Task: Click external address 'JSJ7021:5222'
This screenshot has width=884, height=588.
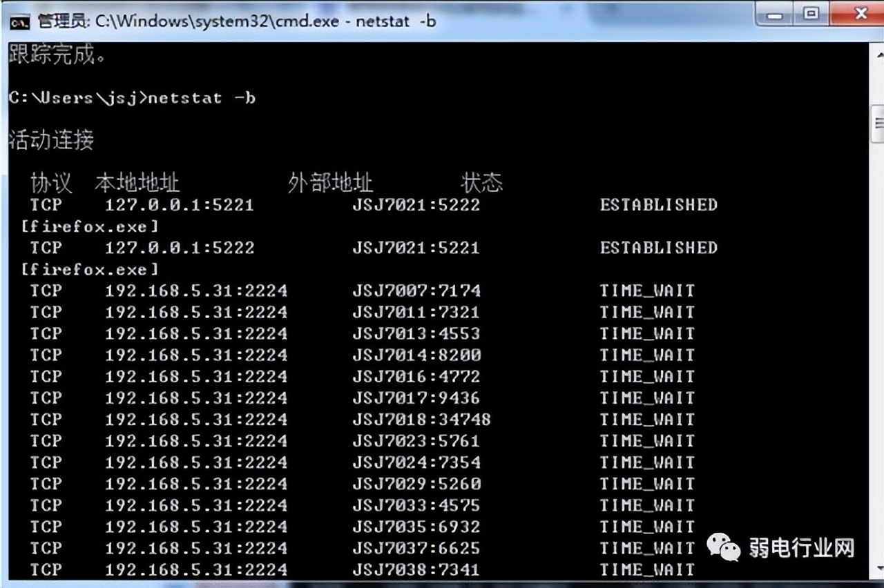Action: click(416, 205)
